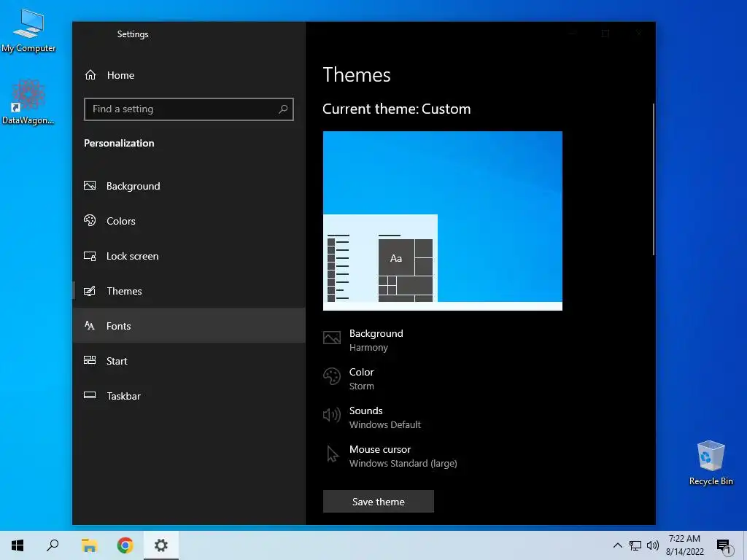747x560 pixels.
Task: Open the Colors menu item
Action: (x=189, y=221)
